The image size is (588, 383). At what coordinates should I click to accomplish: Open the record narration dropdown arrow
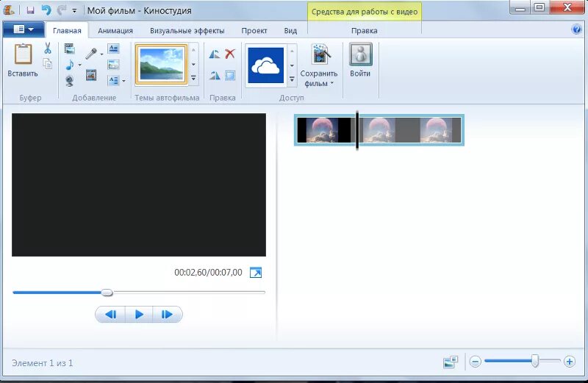(101, 54)
